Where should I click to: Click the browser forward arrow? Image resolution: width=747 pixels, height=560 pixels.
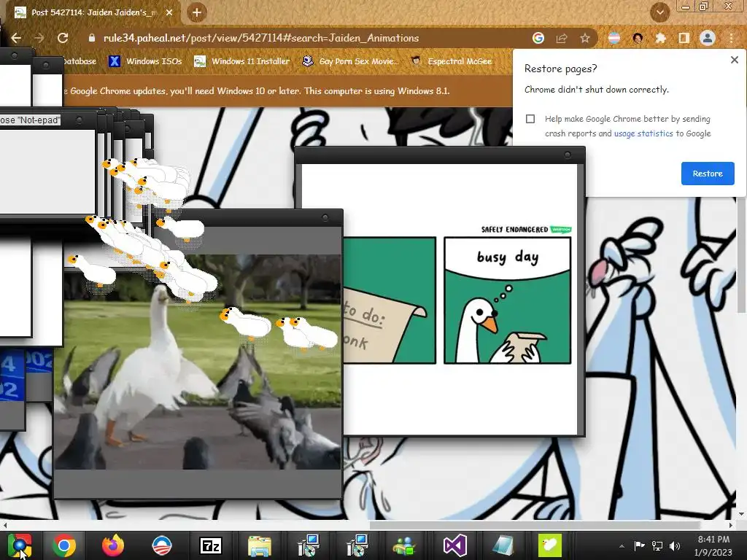(39, 38)
